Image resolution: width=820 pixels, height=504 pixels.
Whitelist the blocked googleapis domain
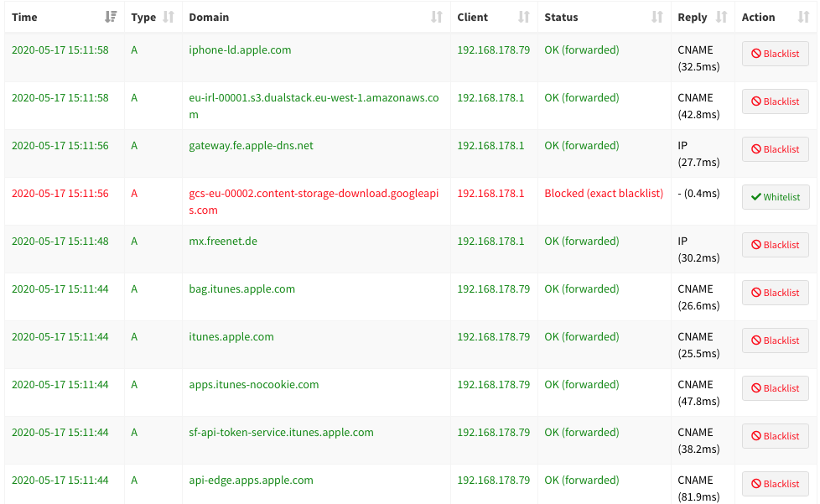(776, 197)
